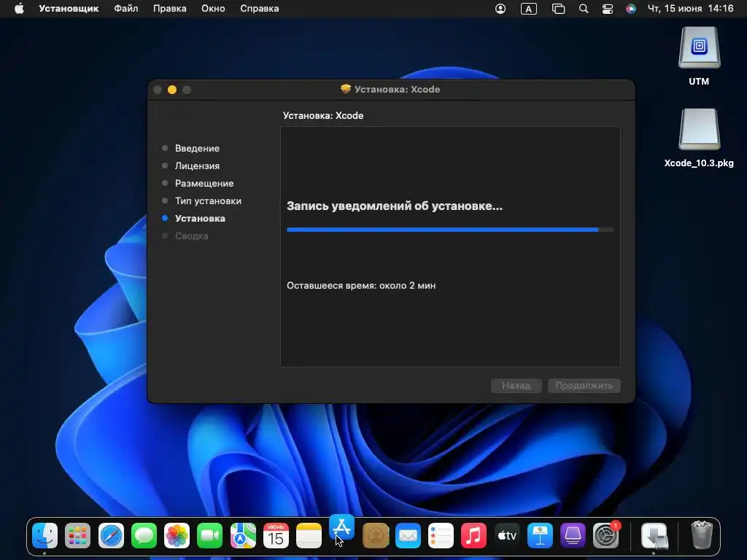Open Stage Manager windows icon in menu bar
This screenshot has height=560, width=747.
pos(558,9)
